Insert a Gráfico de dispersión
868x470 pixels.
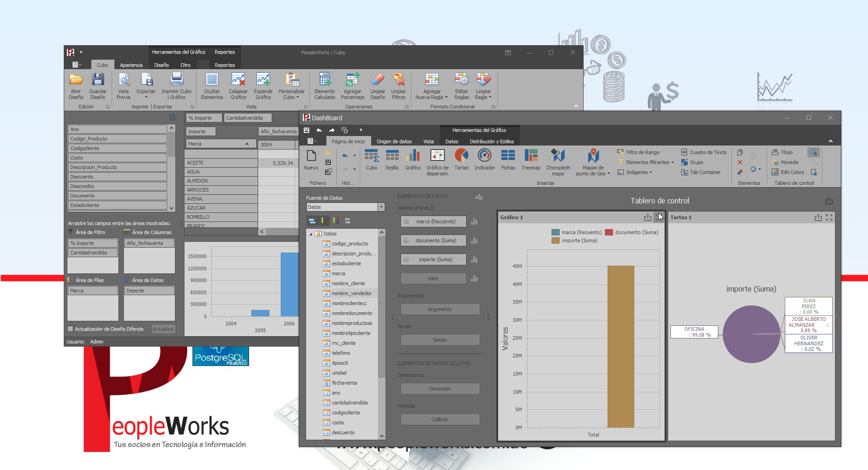437,163
